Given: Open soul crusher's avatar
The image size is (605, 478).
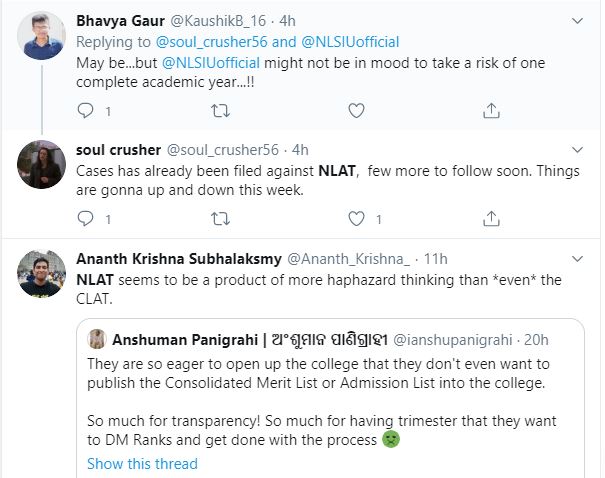Looking at the screenshot, I should pyautogui.click(x=41, y=163).
